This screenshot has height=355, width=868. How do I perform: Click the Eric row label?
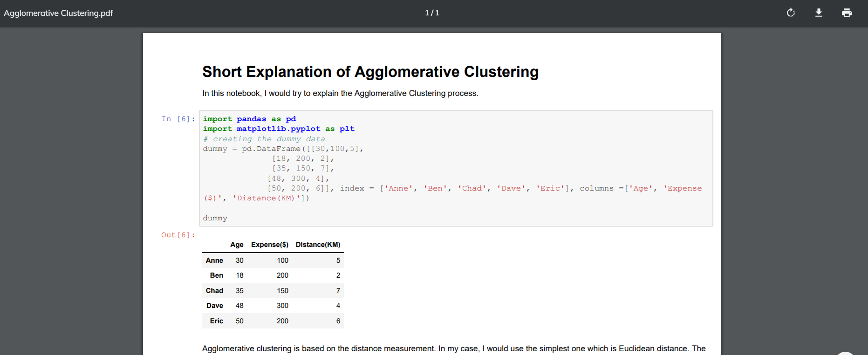pos(216,321)
